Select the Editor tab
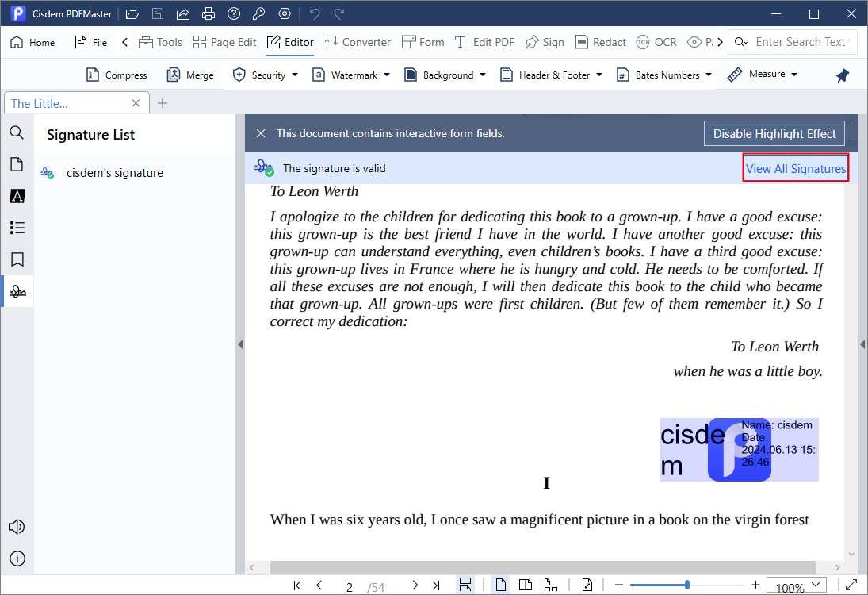 tap(290, 42)
